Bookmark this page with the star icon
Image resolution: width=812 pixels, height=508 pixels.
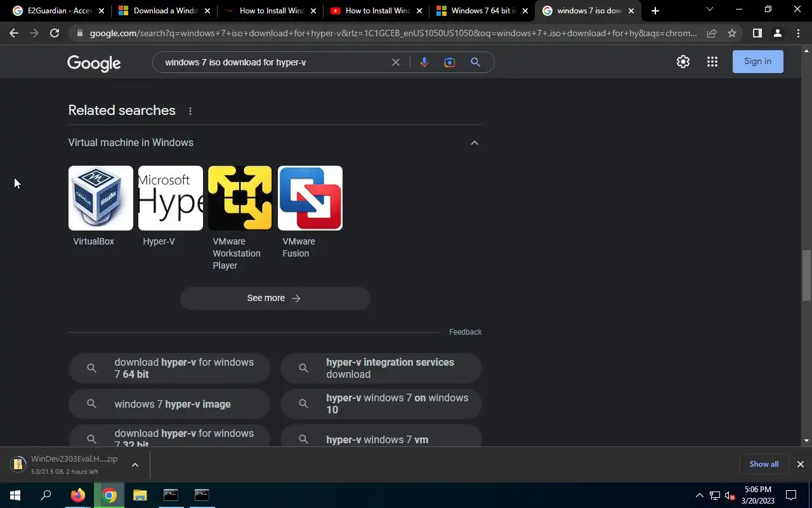tap(732, 33)
